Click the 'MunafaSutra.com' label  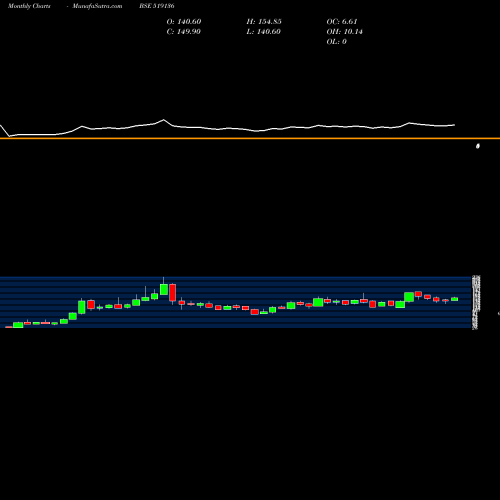(97, 6)
